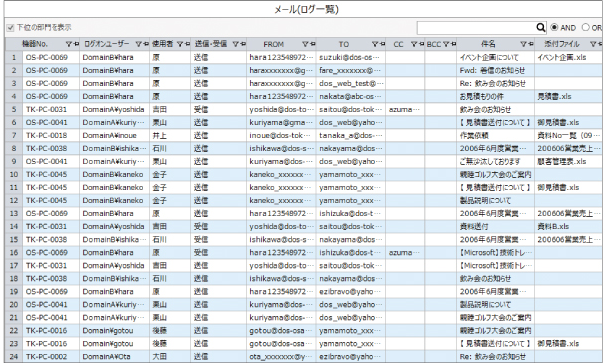This screenshot has height=363, width=605.
Task: Click 親睦ゴルフ大会のご案内 in row 10
Action: coord(495,175)
